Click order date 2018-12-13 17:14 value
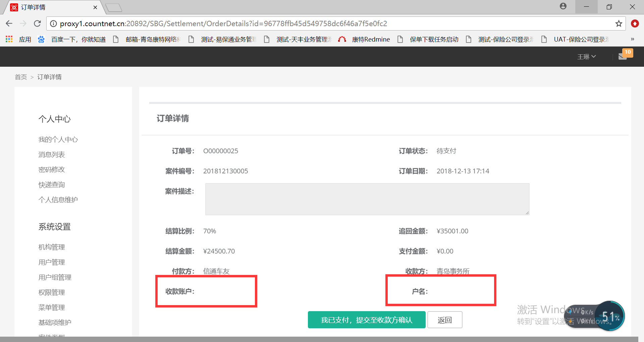Image resolution: width=644 pixels, height=342 pixels. [x=463, y=171]
